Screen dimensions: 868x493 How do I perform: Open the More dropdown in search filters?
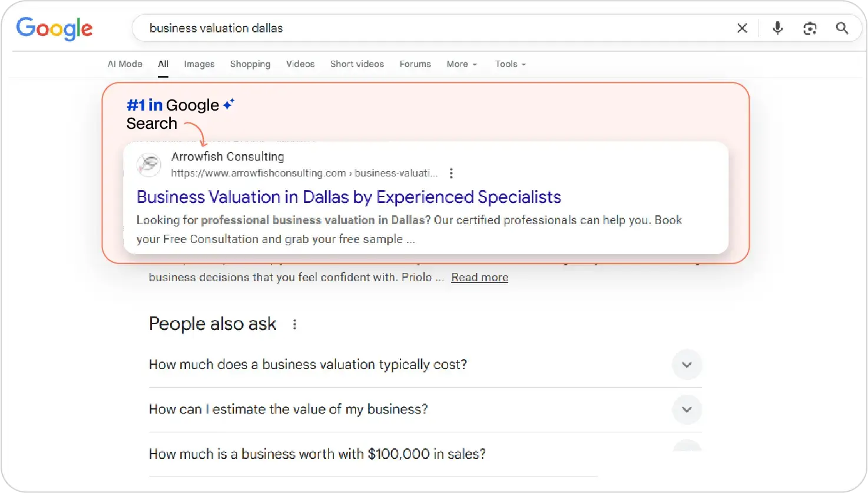coord(462,64)
